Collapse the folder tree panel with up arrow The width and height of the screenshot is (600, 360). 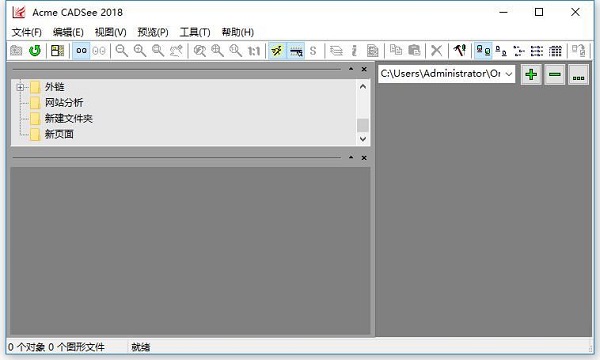click(351, 69)
